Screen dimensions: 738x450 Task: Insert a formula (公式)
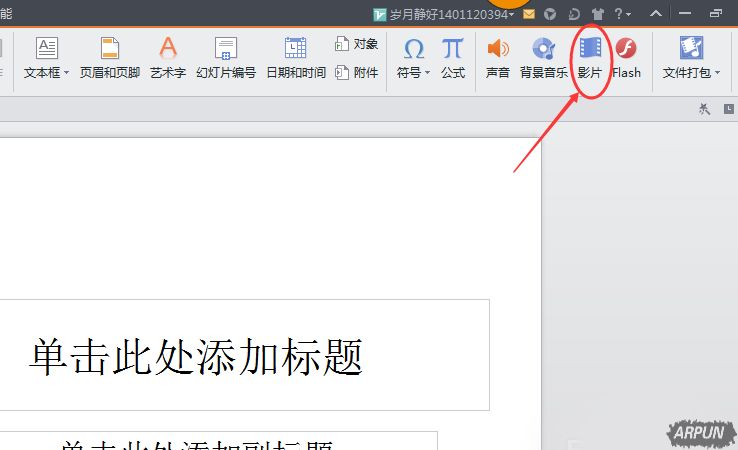pos(453,57)
